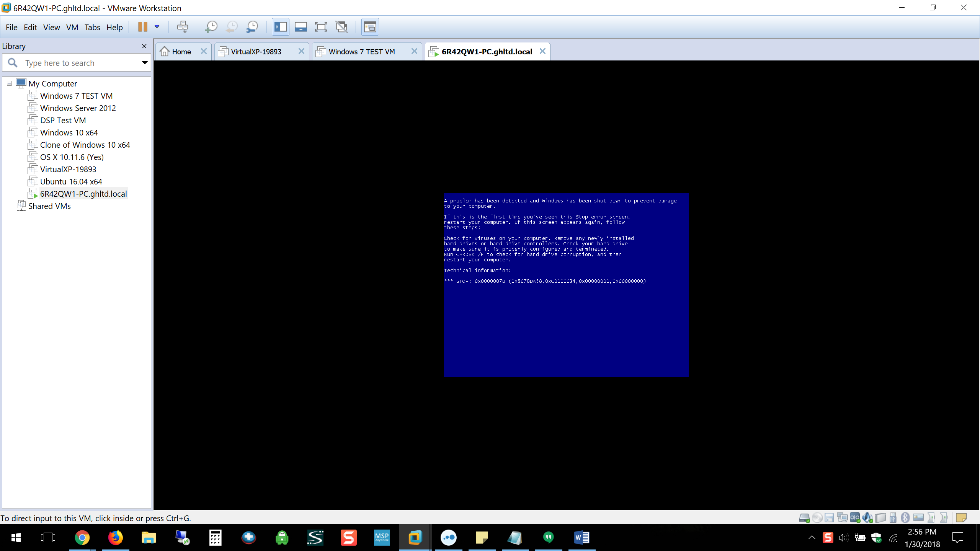980x551 pixels.
Task: Select Ubuntu 16.04 x64 in library
Action: pos(71,182)
